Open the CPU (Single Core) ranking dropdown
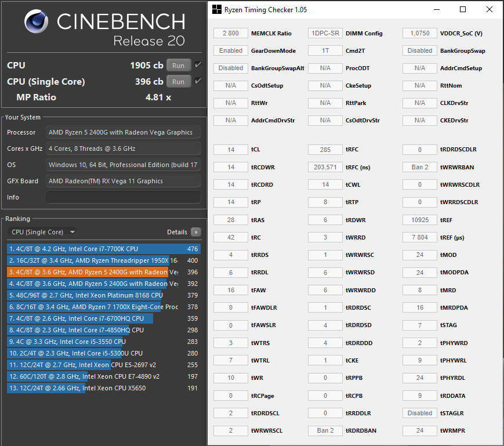Image resolution: width=504 pixels, height=446 pixels. 42,232
